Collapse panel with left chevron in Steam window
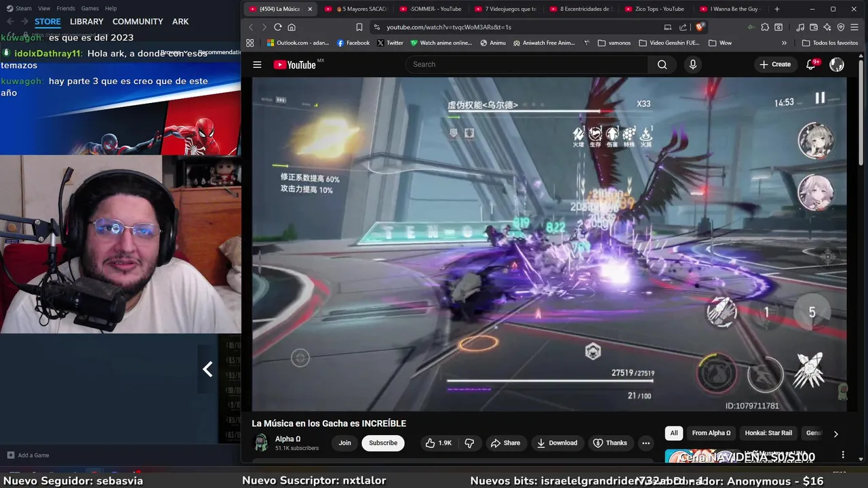 (x=208, y=369)
